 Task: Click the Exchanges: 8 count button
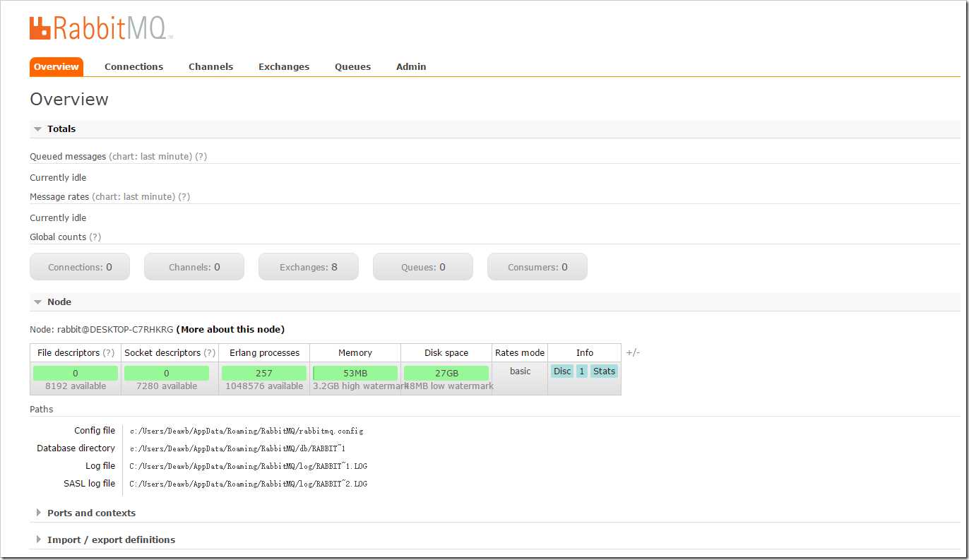(309, 267)
